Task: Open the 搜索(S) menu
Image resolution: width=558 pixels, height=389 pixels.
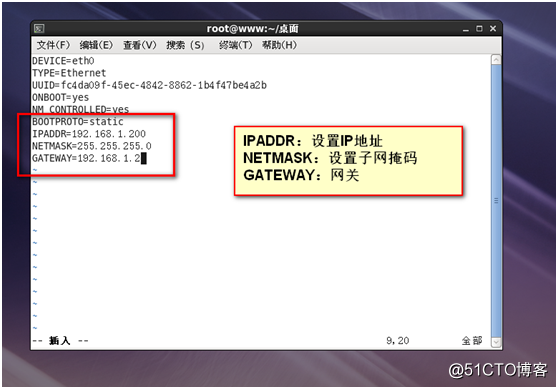Action: pos(185,45)
